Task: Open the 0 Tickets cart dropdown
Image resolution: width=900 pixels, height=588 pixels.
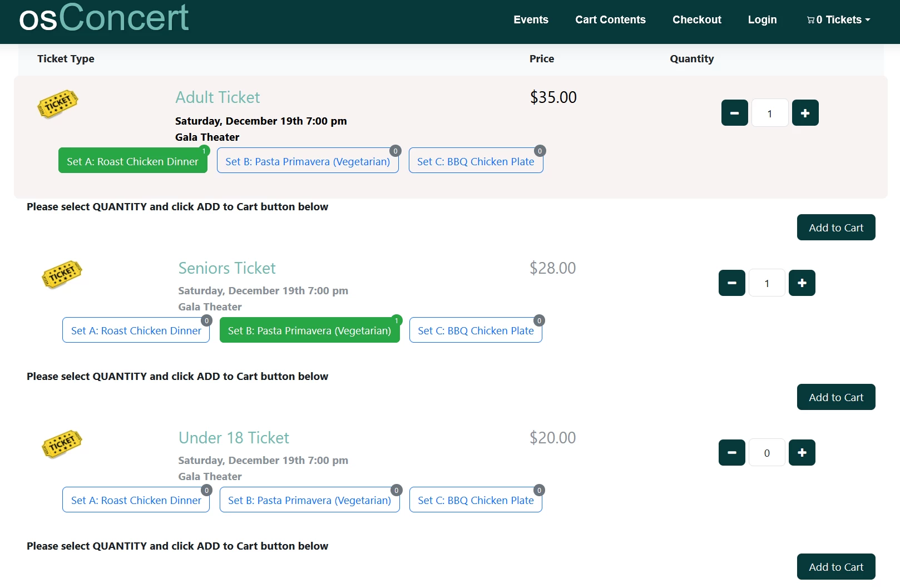Action: [838, 20]
